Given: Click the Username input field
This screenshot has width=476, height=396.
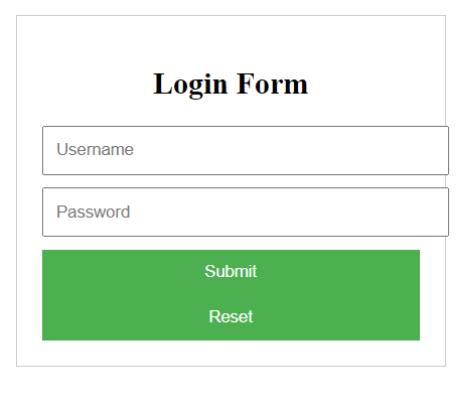Looking at the screenshot, I should [x=245, y=150].
